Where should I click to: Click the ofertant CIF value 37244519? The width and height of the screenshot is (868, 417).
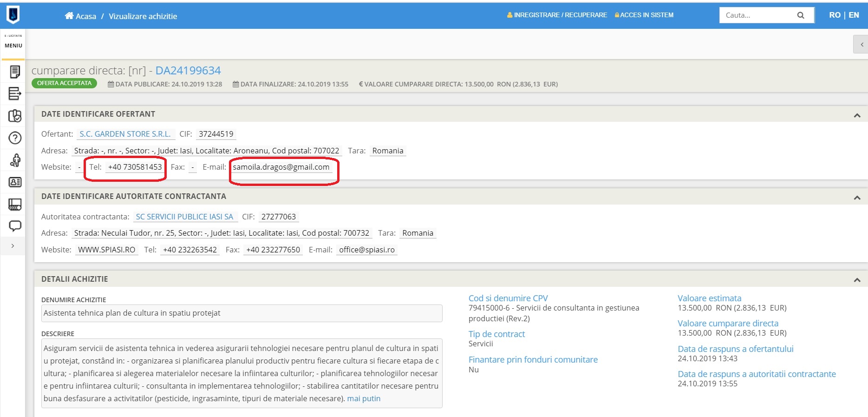pyautogui.click(x=216, y=134)
